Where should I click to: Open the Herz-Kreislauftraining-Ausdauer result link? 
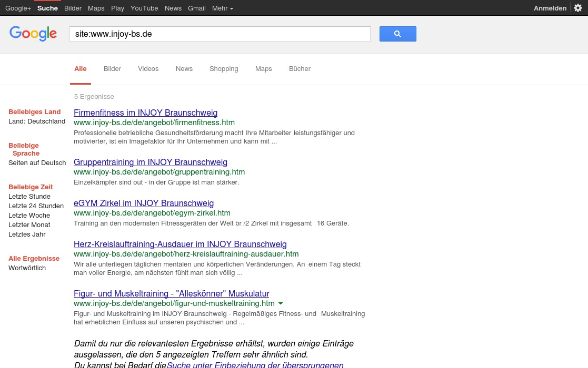(x=180, y=244)
